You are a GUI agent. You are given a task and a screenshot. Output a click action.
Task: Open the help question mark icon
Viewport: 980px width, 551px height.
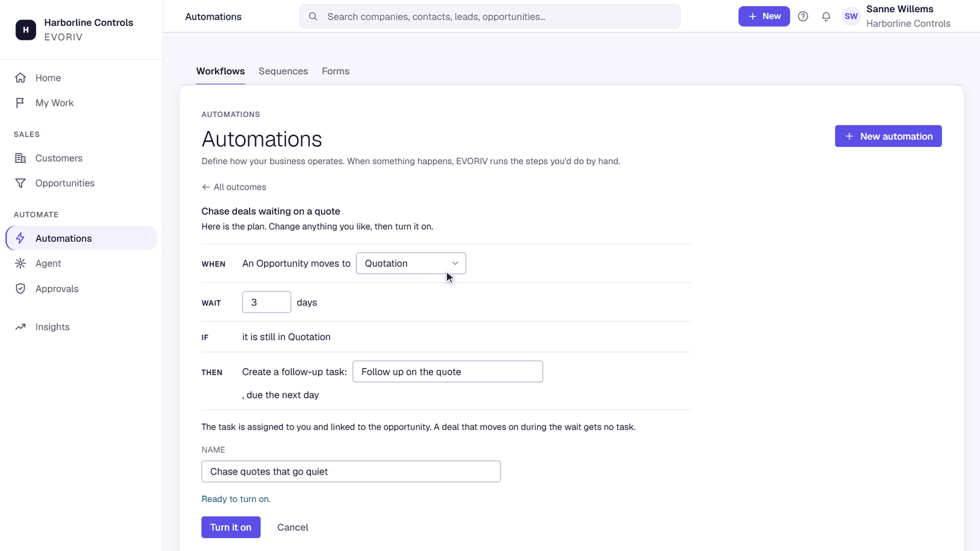pyautogui.click(x=803, y=17)
